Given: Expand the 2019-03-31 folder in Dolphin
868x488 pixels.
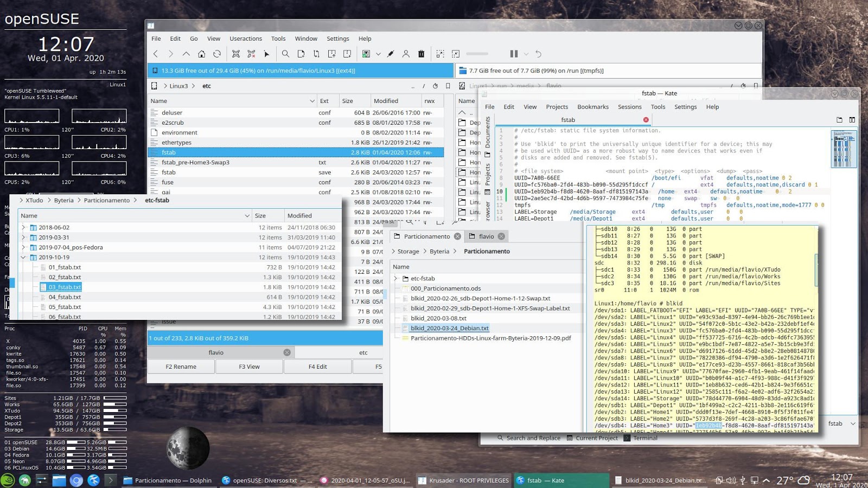Looking at the screenshot, I should 23,237.
